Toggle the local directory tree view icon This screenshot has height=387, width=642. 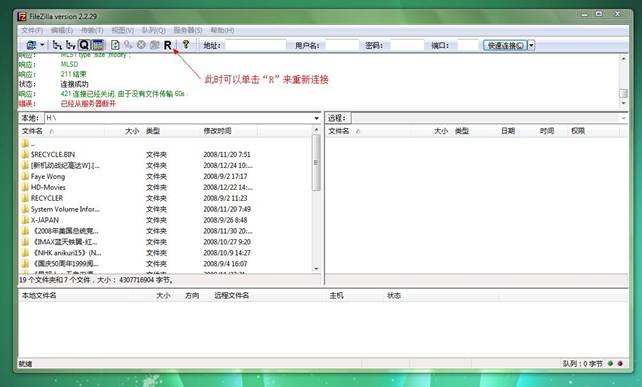pos(57,45)
